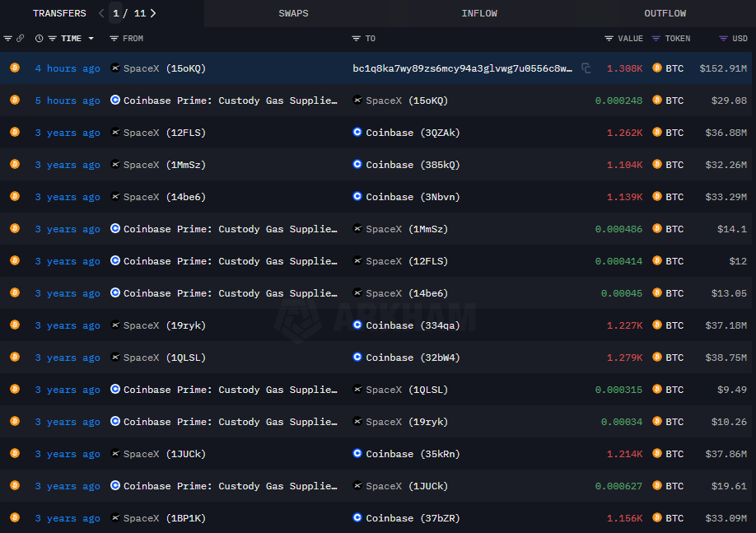Open filter icon next to FROM column
Viewport: 756px width, 533px height.
pos(114,38)
